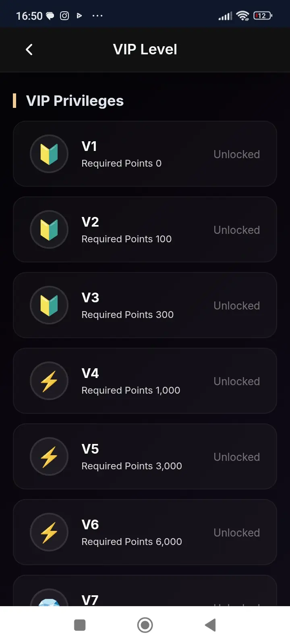Tap Unlocked status on V1 card
The width and height of the screenshot is (290, 644).
tap(236, 155)
